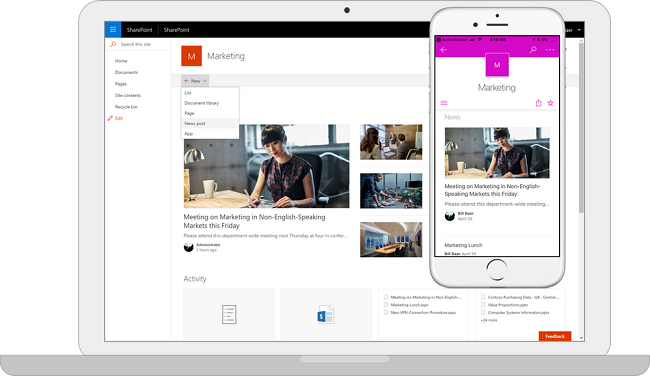
Task: Expand the New dropdown button
Action: point(195,81)
